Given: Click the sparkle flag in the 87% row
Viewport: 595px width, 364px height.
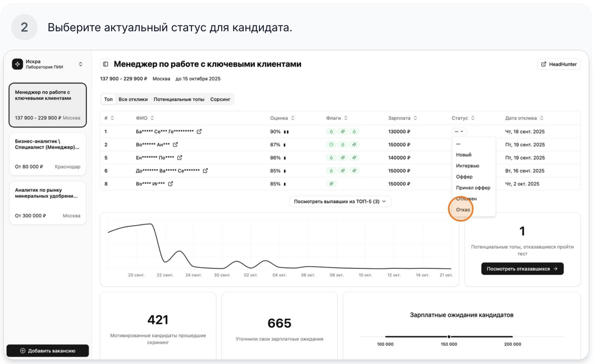Looking at the screenshot, I should tap(354, 145).
